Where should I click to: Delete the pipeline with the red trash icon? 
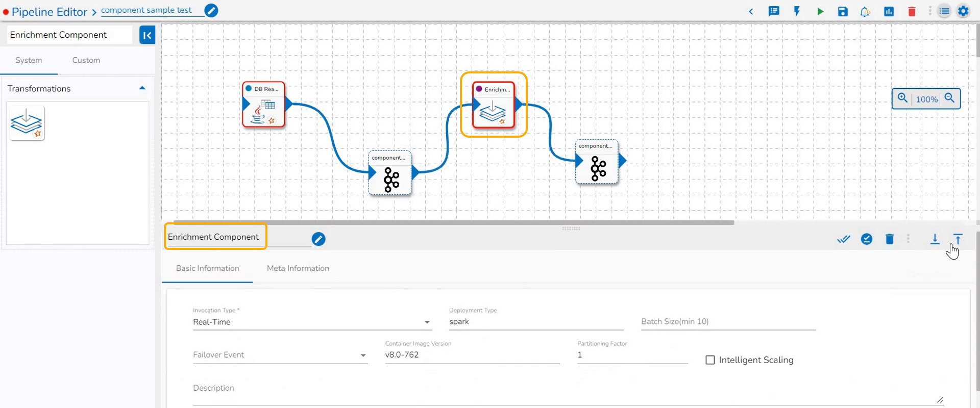(x=912, y=11)
